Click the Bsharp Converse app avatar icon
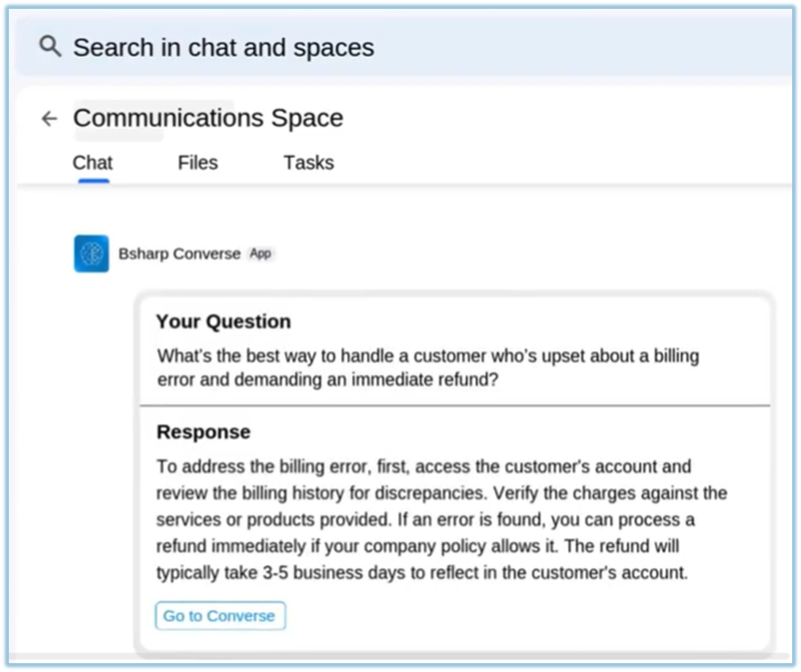This screenshot has width=801, height=672. point(92,254)
